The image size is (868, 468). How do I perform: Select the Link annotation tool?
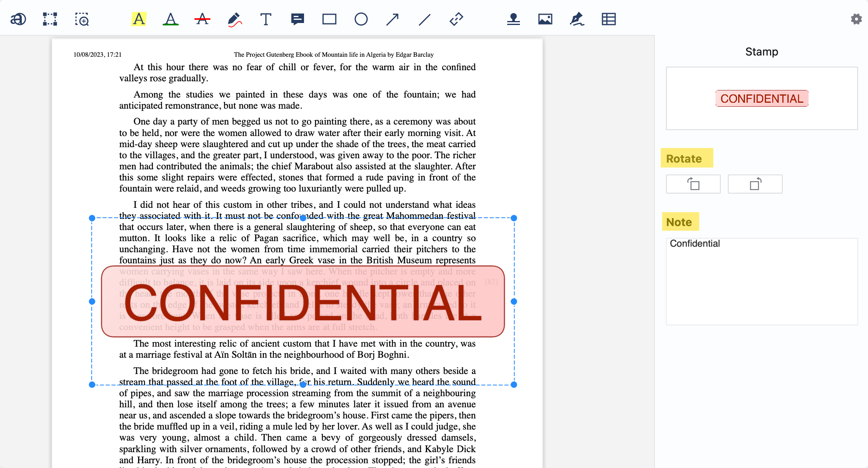pos(456,19)
